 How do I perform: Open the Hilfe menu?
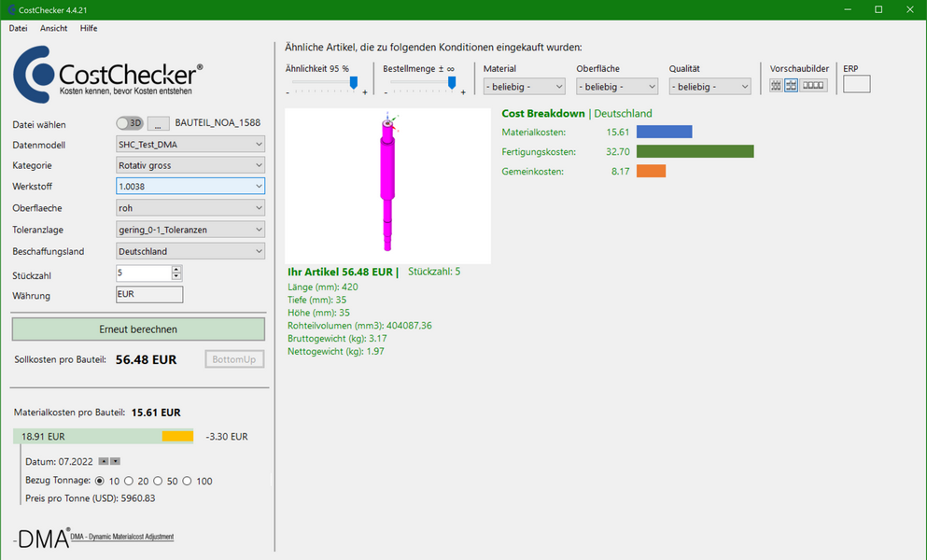tap(89, 28)
